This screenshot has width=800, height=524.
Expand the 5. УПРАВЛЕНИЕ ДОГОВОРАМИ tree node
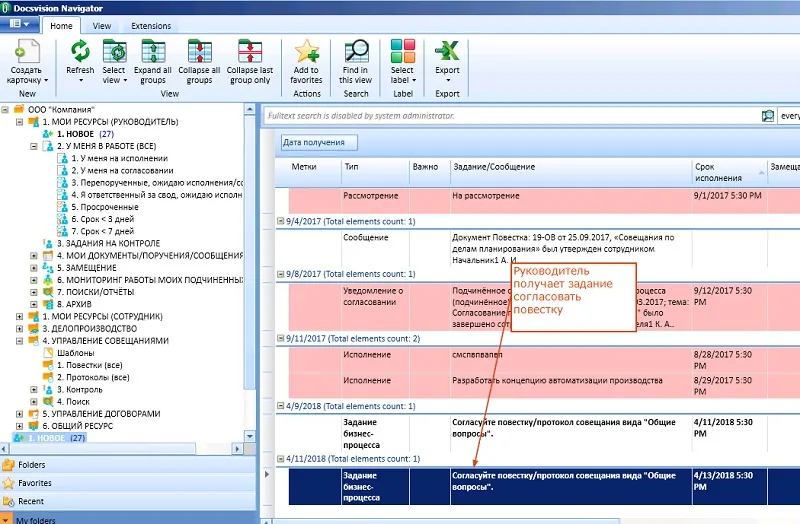[x=20, y=413]
